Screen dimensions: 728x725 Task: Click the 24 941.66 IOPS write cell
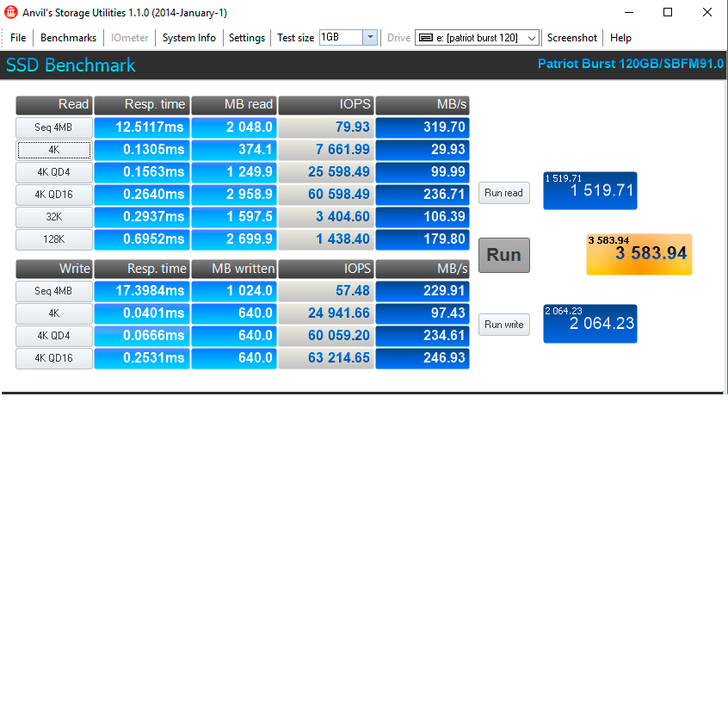(326, 313)
